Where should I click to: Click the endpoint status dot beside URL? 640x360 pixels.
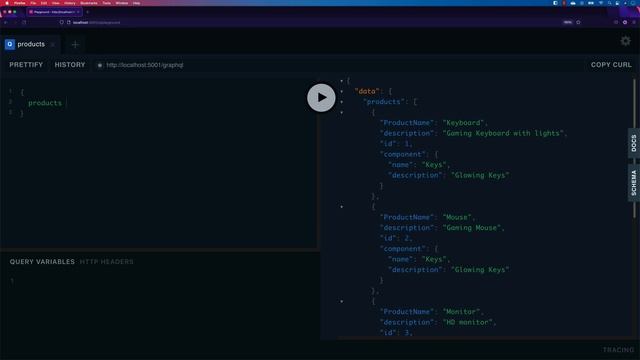[100, 65]
